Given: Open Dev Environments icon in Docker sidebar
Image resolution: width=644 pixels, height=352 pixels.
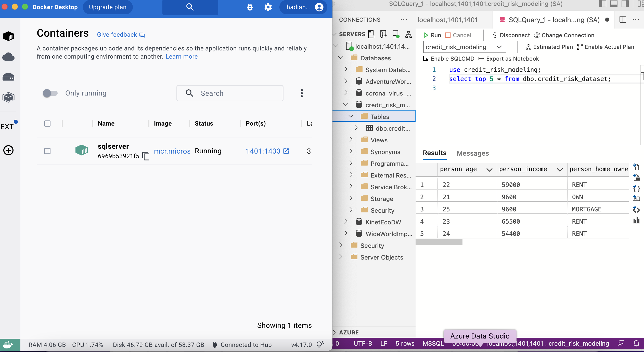Looking at the screenshot, I should pyautogui.click(x=8, y=97).
